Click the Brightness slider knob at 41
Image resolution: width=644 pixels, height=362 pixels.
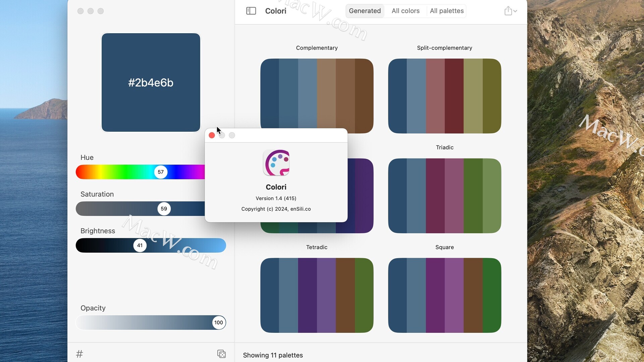coord(140,245)
